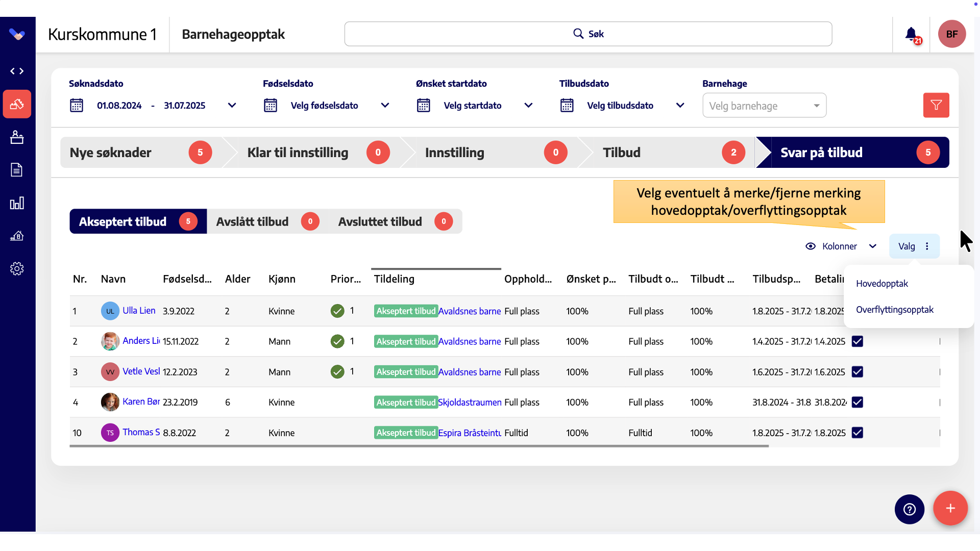Toggle checkbox in Thomas S's row
980x551 pixels.
click(x=857, y=433)
